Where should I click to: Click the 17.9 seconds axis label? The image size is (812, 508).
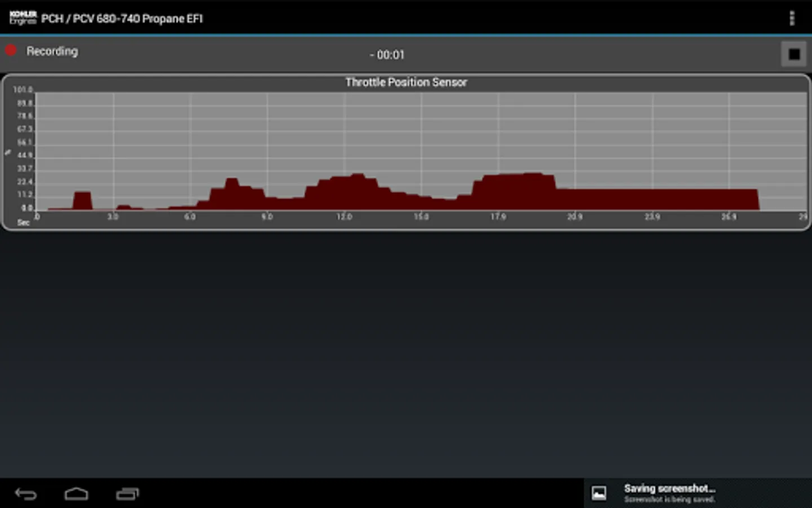[x=498, y=217]
